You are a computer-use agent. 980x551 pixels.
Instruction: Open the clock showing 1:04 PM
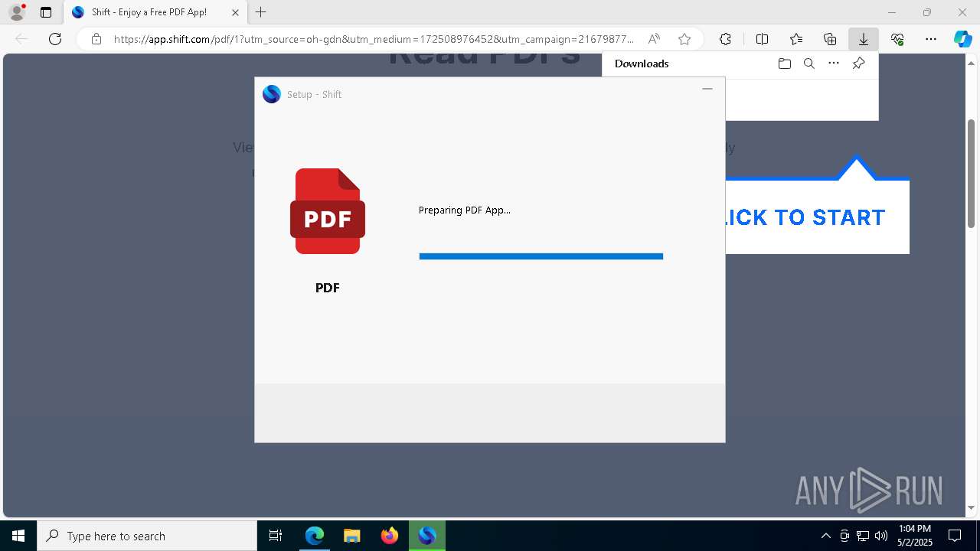click(x=915, y=535)
